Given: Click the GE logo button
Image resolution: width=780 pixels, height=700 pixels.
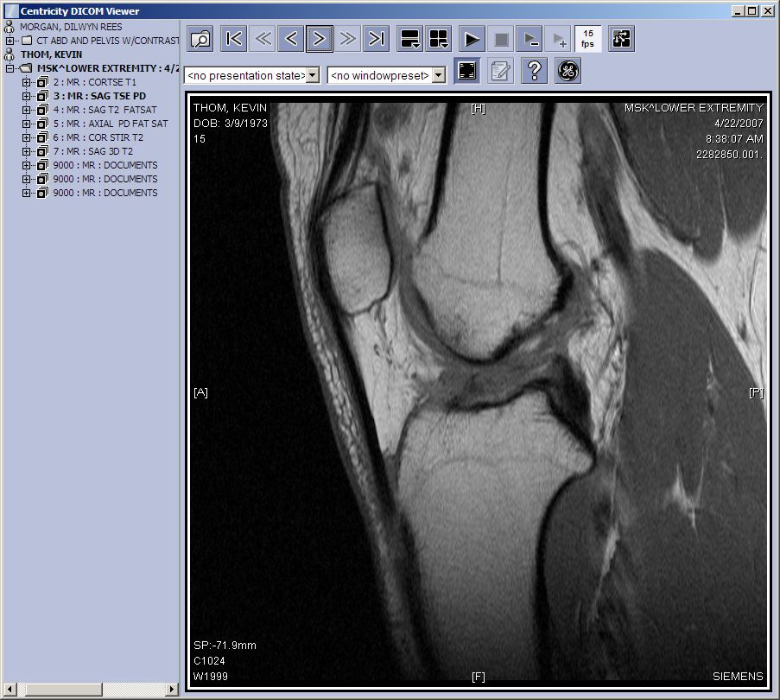Looking at the screenshot, I should click(x=568, y=71).
